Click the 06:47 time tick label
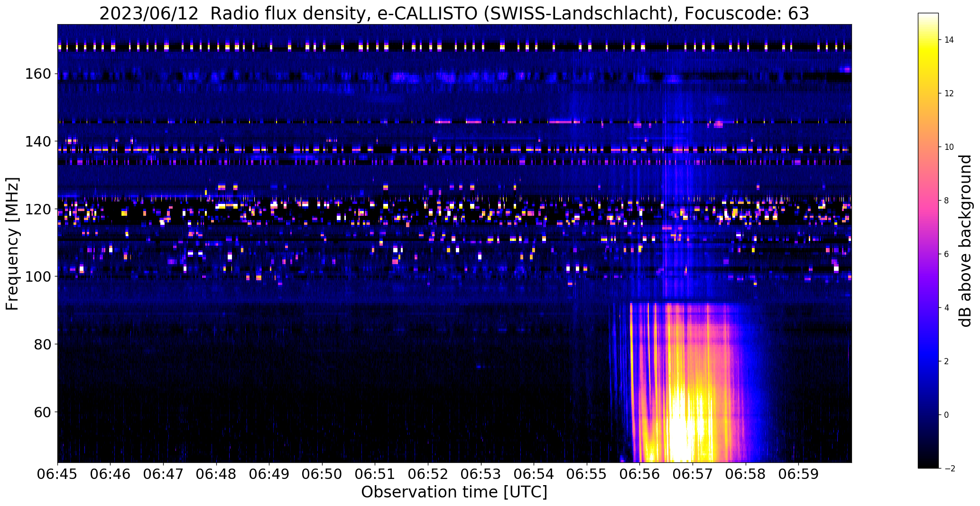The height and width of the screenshot is (506, 980). 164,475
